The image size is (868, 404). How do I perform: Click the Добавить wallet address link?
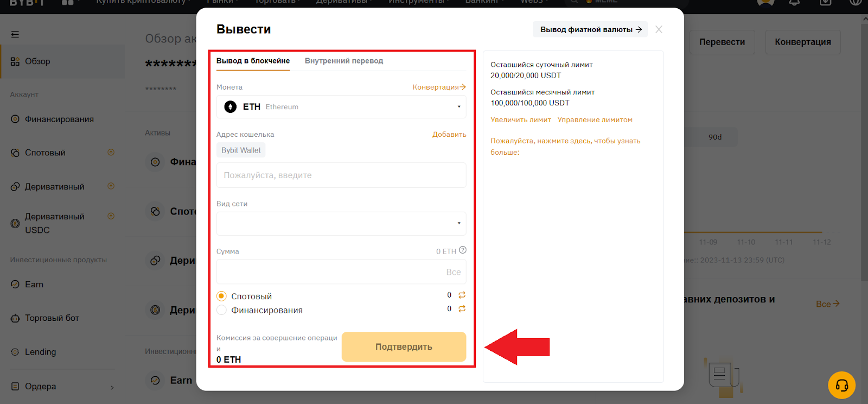pyautogui.click(x=449, y=134)
